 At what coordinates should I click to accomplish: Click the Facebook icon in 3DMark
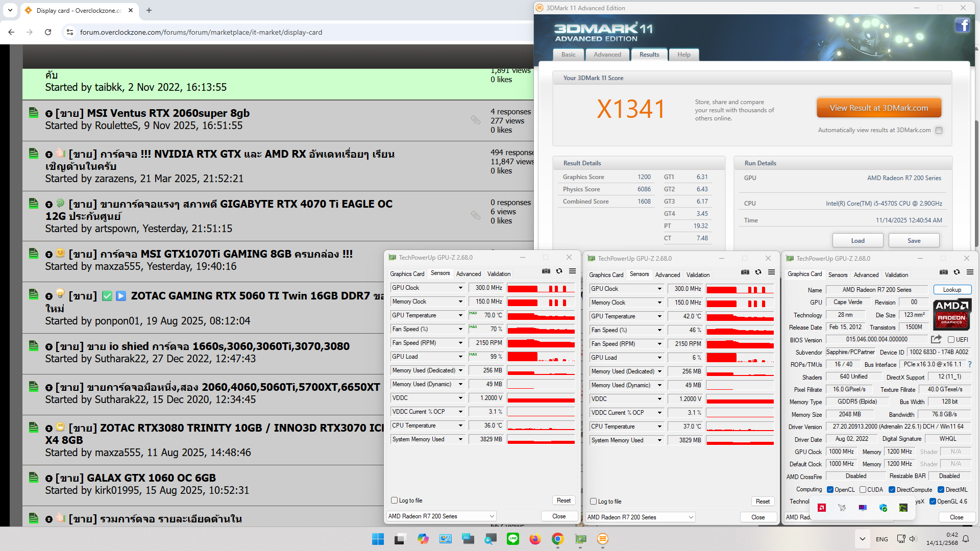(x=962, y=25)
